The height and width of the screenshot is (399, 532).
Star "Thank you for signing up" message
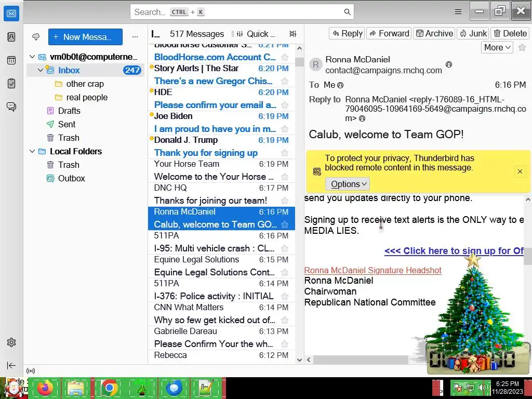click(x=285, y=153)
